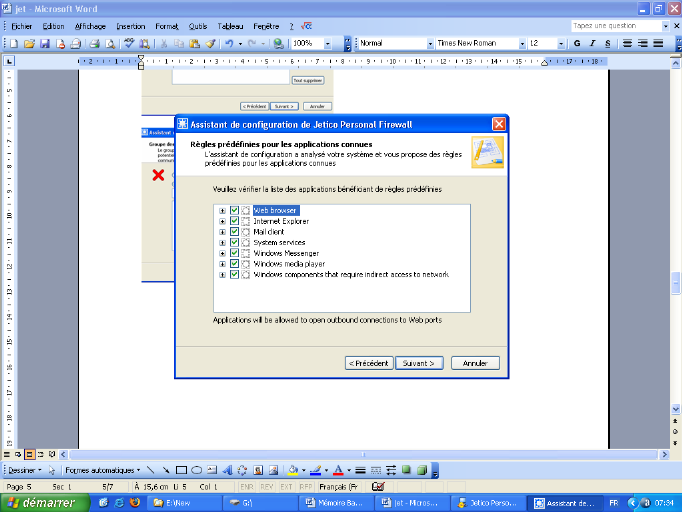Click the Format Painter brush icon

pos(211,44)
